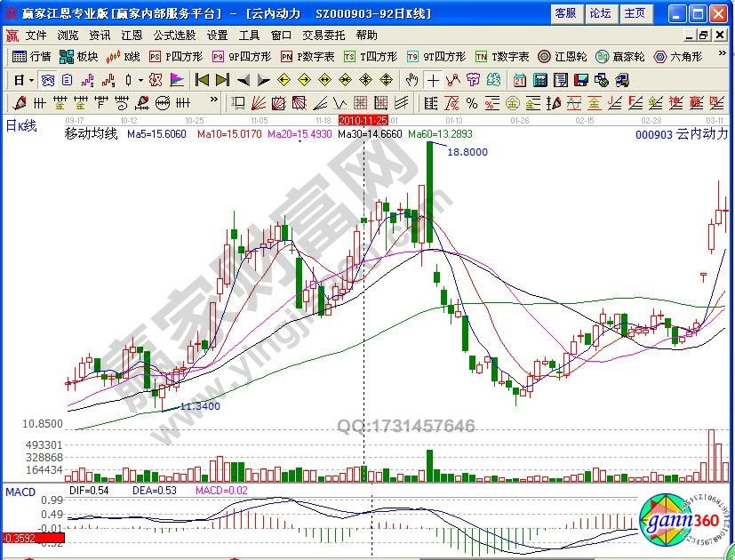The height and width of the screenshot is (560, 735).
Task: Open the 行情 market quotes view
Action: point(32,56)
